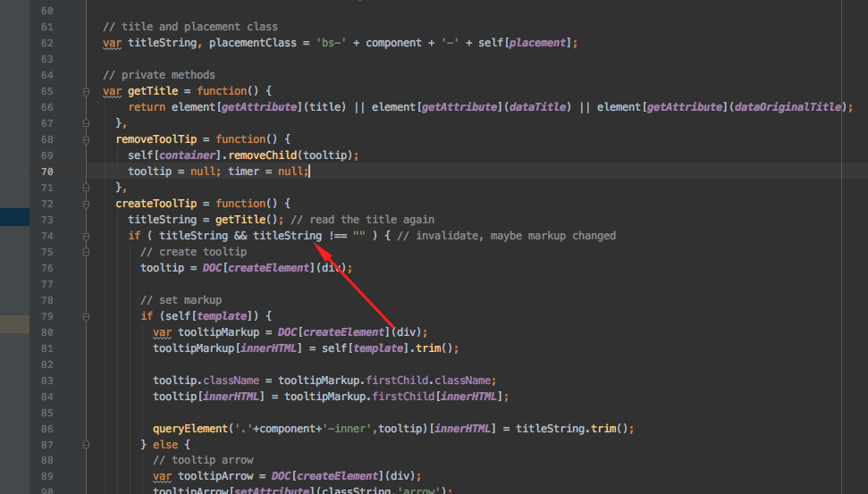Viewport: 868px width, 494px height.
Task: Click the italic 'placement' key on line 62
Action: pos(537,43)
